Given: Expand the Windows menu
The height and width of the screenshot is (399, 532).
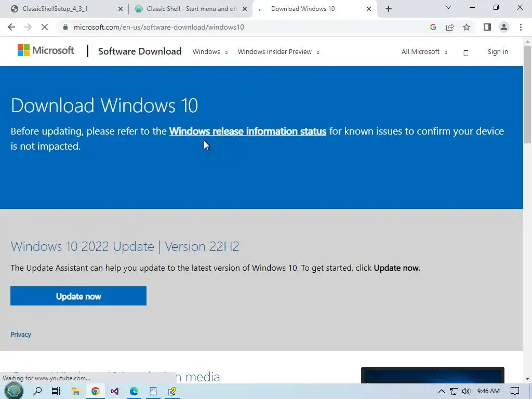Looking at the screenshot, I should (210, 51).
